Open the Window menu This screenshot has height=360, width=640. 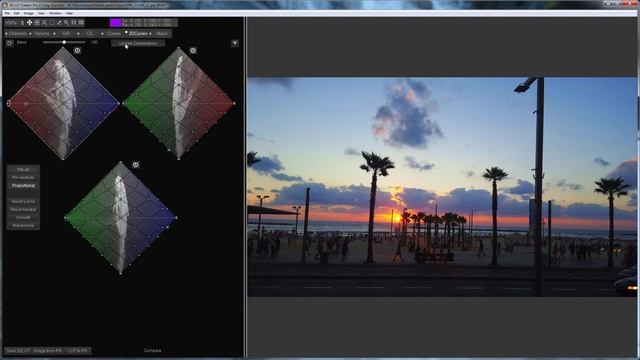pyautogui.click(x=55, y=13)
